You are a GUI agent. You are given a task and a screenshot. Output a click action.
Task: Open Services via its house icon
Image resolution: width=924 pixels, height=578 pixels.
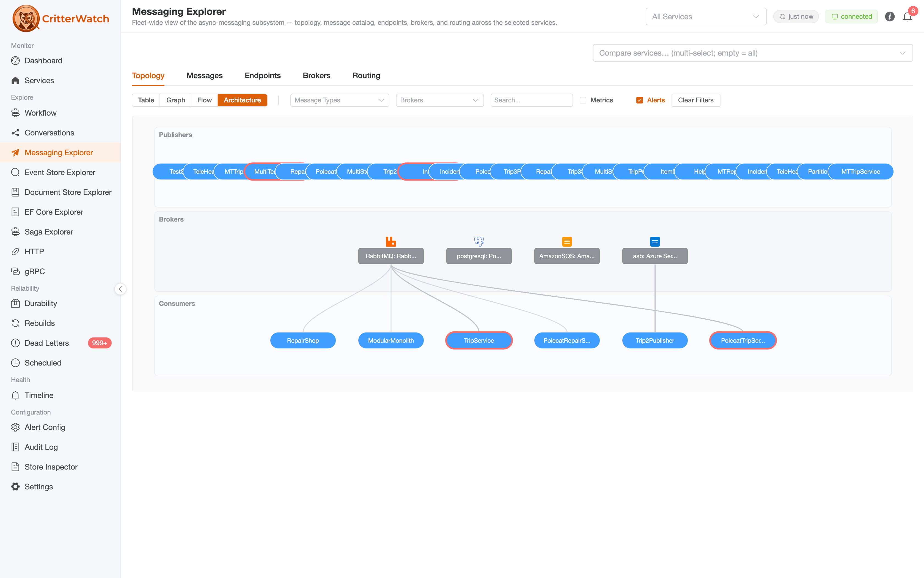tap(15, 81)
